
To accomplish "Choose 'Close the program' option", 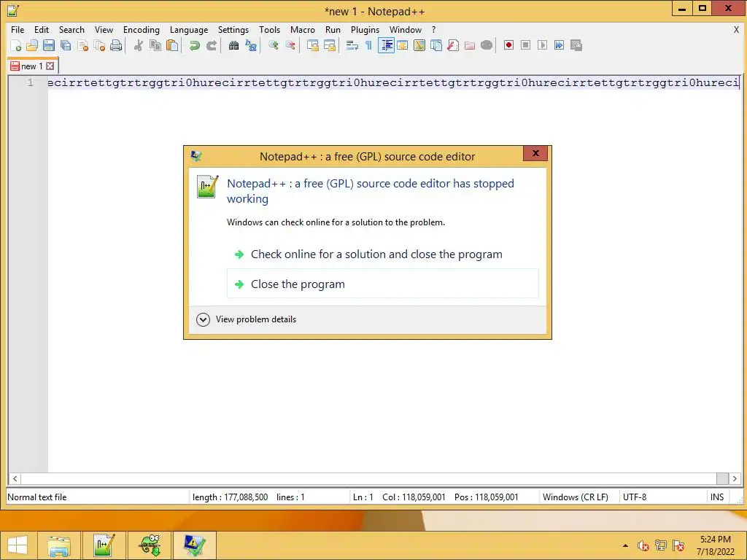I will pyautogui.click(x=382, y=284).
